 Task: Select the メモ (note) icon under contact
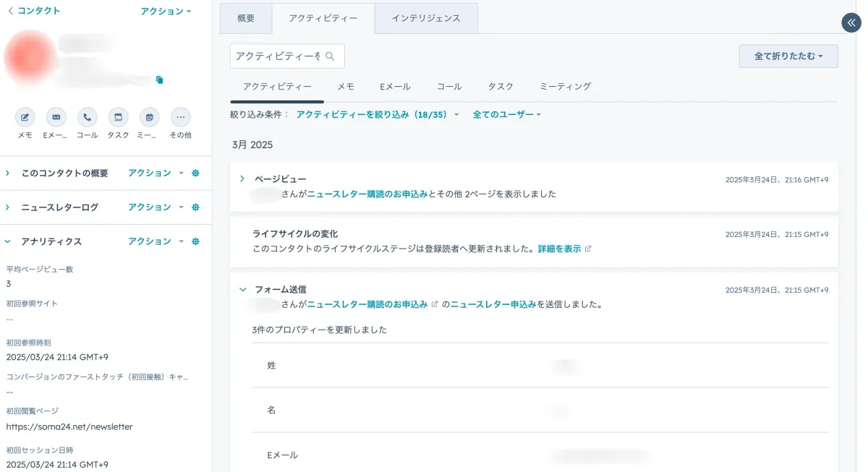tap(25, 116)
